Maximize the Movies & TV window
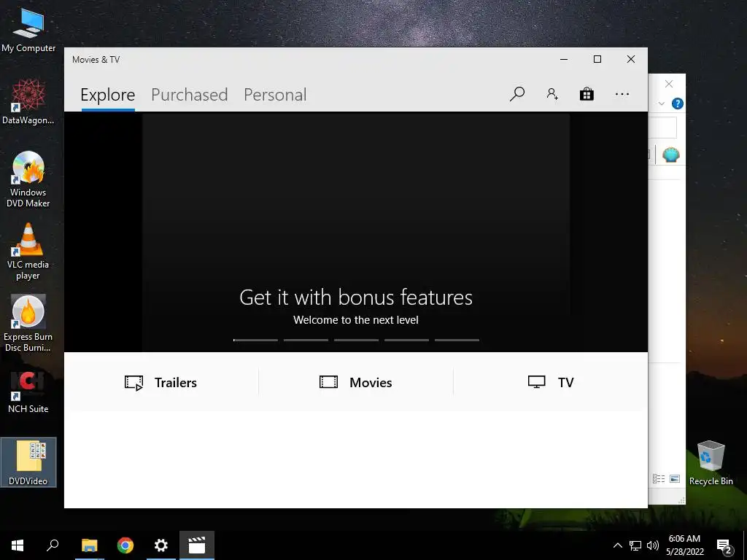This screenshot has height=560, width=747. point(597,59)
